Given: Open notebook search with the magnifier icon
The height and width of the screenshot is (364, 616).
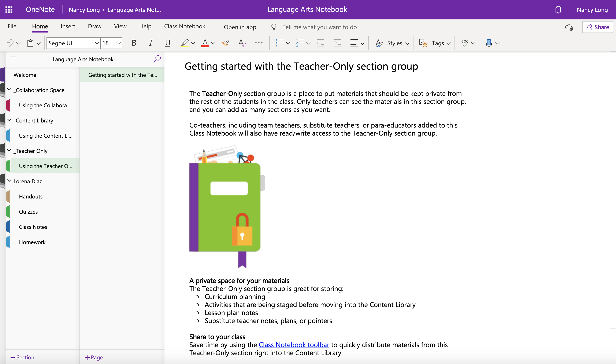Looking at the screenshot, I should 157,59.
